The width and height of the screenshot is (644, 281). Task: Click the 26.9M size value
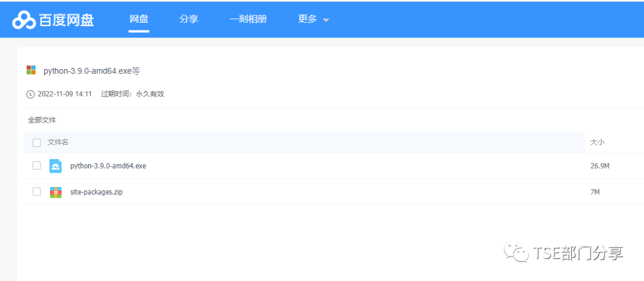point(600,166)
